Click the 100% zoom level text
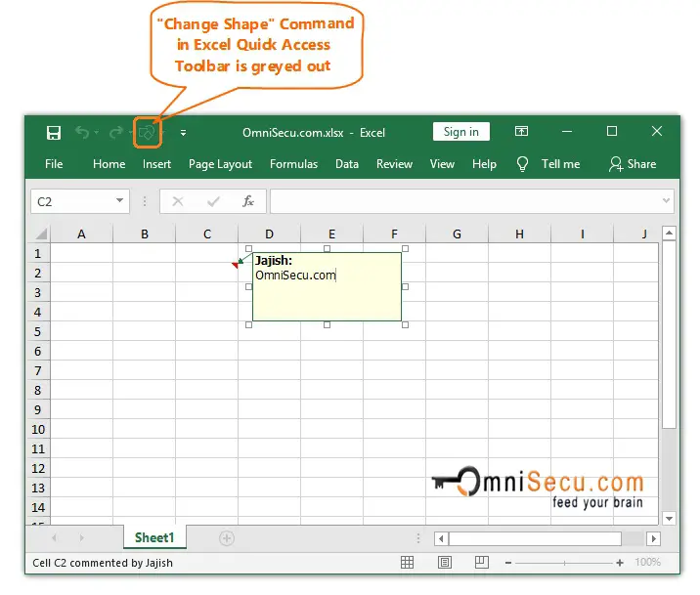 pos(647,562)
